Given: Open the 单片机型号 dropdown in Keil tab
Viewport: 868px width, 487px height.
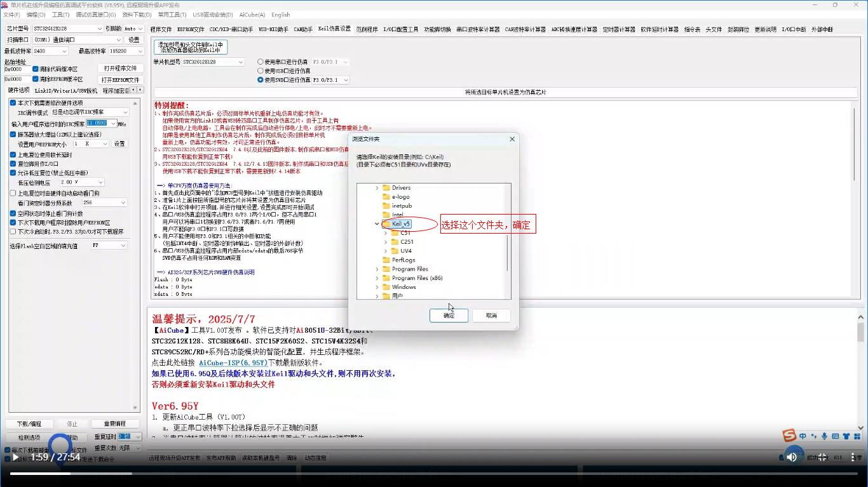Looking at the screenshot, I should [x=213, y=62].
